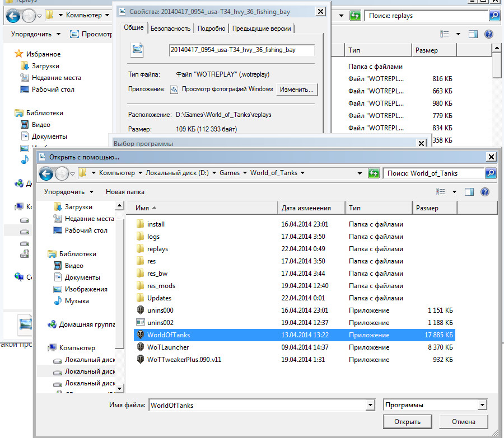This screenshot has height=438, width=504.
Task: Switch to the 'Безопасность' tab
Action: click(x=170, y=29)
